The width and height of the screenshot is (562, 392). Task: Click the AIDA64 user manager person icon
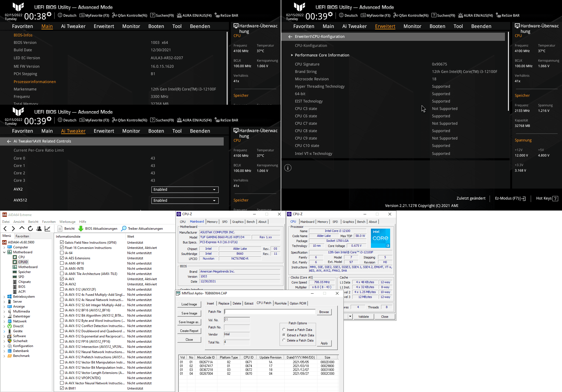point(39,228)
